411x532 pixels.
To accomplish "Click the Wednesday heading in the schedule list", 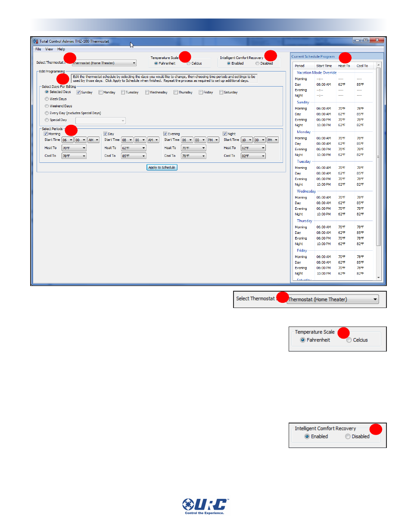I will pyautogui.click(x=306, y=191).
